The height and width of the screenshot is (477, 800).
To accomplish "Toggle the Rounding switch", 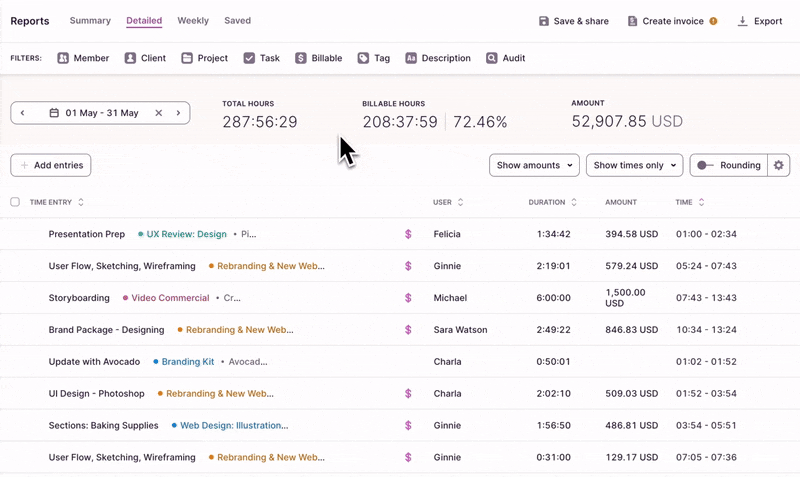I will click(x=705, y=165).
